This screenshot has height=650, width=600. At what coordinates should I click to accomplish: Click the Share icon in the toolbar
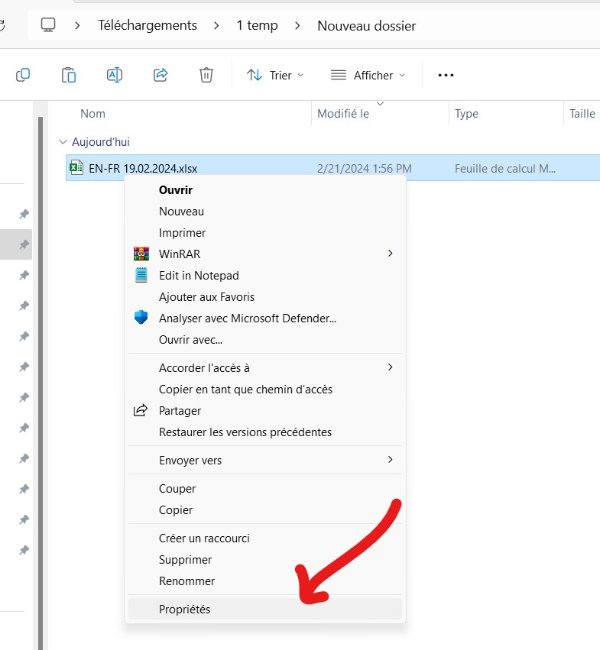tap(160, 75)
